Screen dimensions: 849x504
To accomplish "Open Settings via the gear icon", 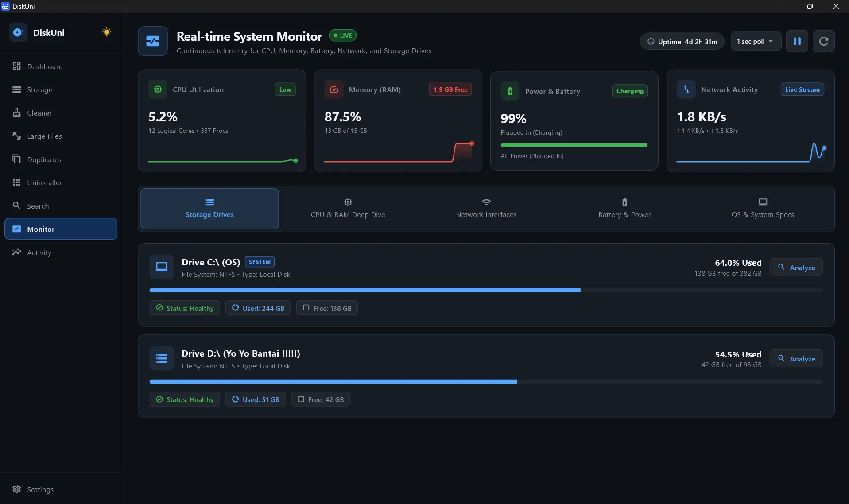I will pos(16,489).
